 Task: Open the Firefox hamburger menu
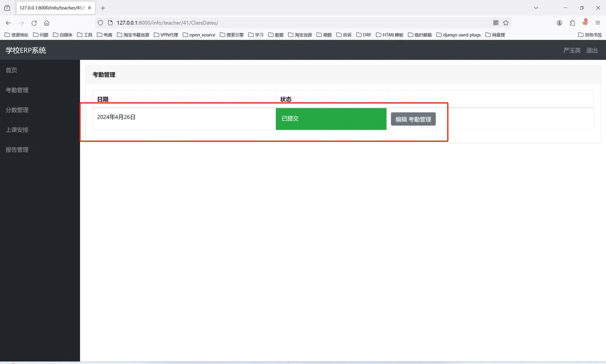click(x=598, y=23)
